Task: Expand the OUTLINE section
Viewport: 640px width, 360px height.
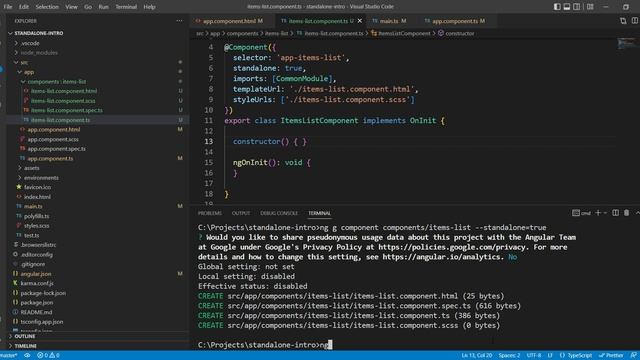Action: (25, 336)
